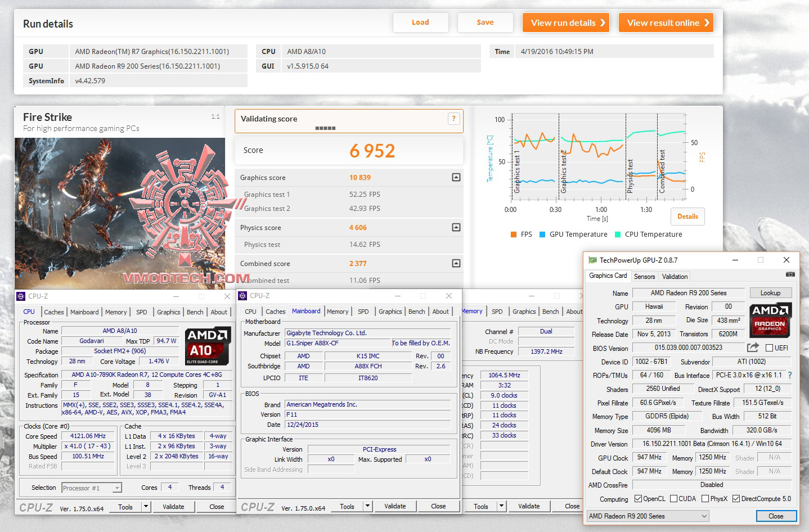Close the TechPowerUp GPU-Z window with the X

[x=786, y=260]
